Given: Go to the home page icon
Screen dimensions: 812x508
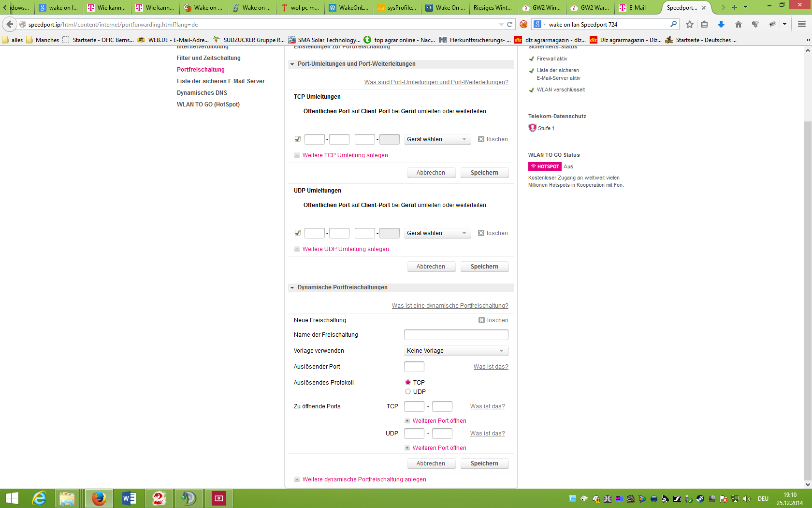Looking at the screenshot, I should tap(738, 24).
